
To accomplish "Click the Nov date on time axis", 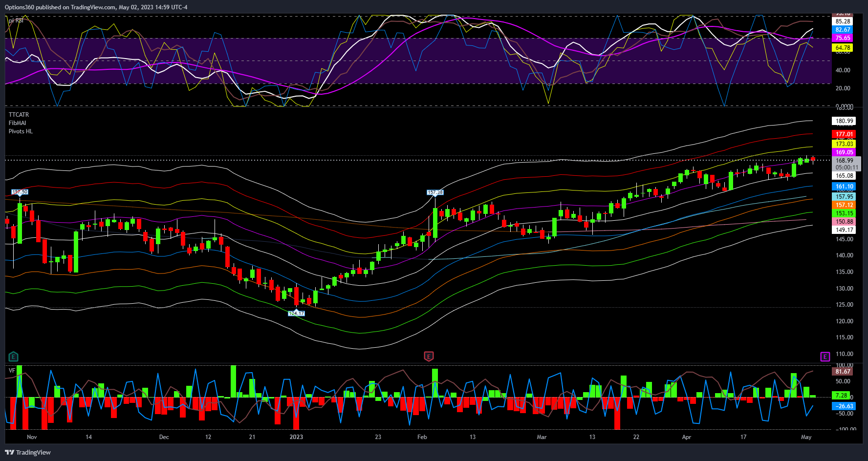I will click(32, 437).
